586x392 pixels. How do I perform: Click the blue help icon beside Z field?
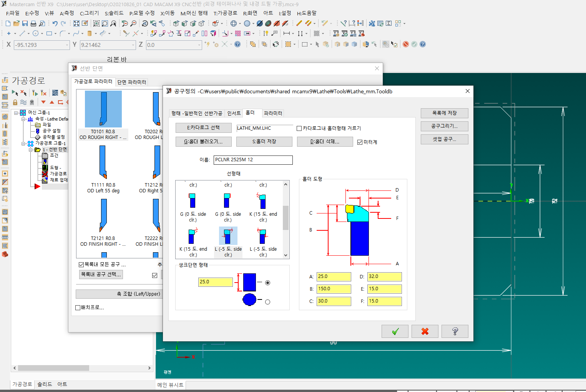click(x=237, y=44)
